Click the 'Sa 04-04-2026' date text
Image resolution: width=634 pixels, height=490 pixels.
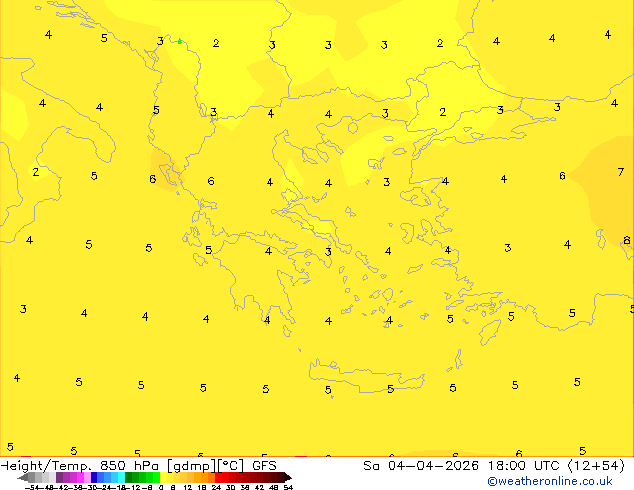[421, 466]
